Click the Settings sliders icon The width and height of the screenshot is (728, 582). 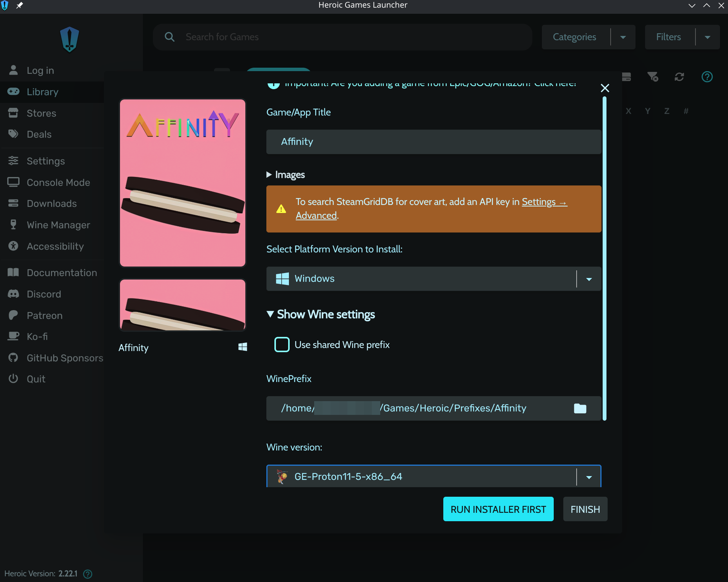[x=13, y=161]
